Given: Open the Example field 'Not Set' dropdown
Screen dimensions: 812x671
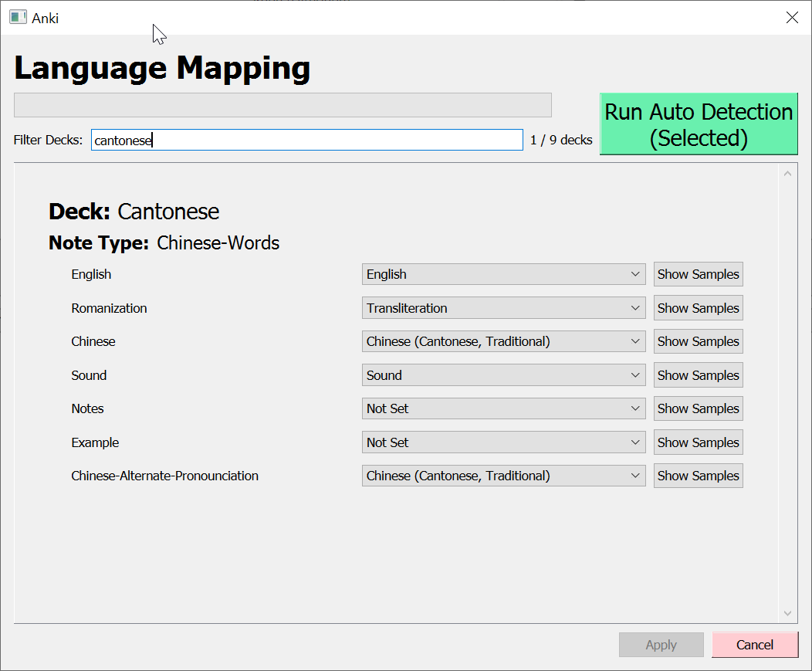Looking at the screenshot, I should click(x=503, y=442).
